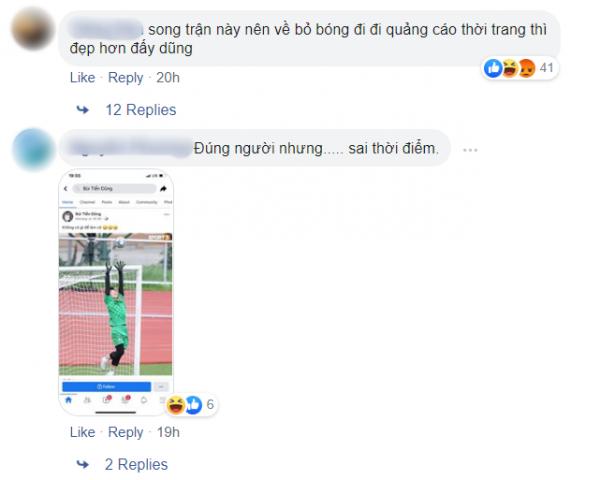View Angry reactions on first comment
This screenshot has width=600, height=480.
click(x=527, y=69)
